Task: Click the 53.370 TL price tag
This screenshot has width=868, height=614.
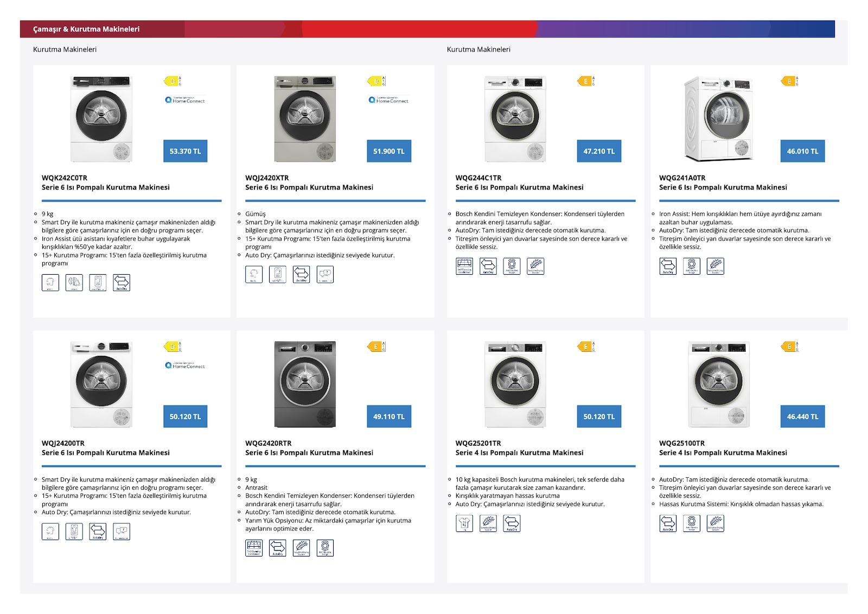Action: click(185, 151)
